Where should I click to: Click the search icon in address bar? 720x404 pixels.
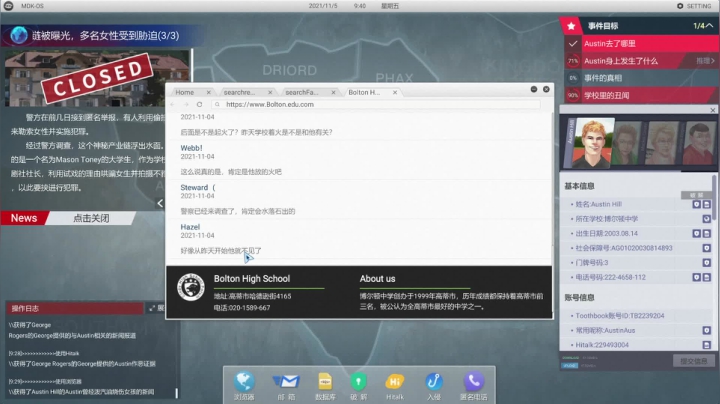[217, 104]
